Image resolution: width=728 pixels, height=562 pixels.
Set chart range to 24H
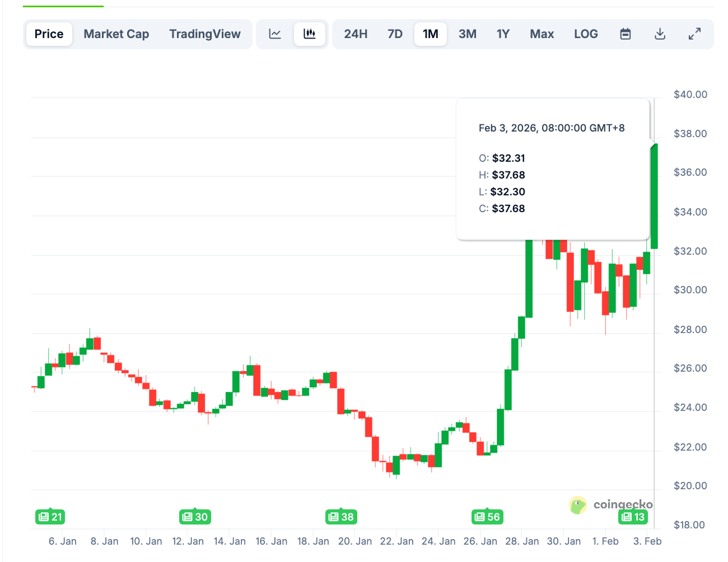tap(356, 34)
